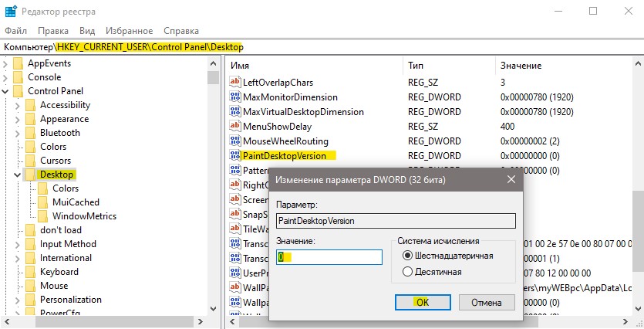644x329 pixels.
Task: Click the PaintDesktopVersion DWORD icon
Action: 235,155
